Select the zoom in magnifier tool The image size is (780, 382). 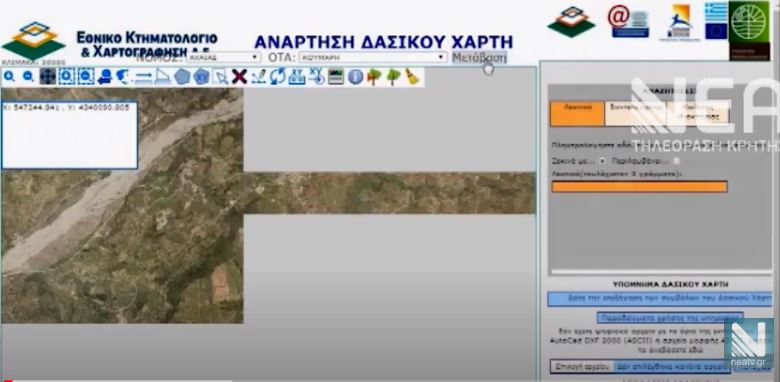coord(9,77)
